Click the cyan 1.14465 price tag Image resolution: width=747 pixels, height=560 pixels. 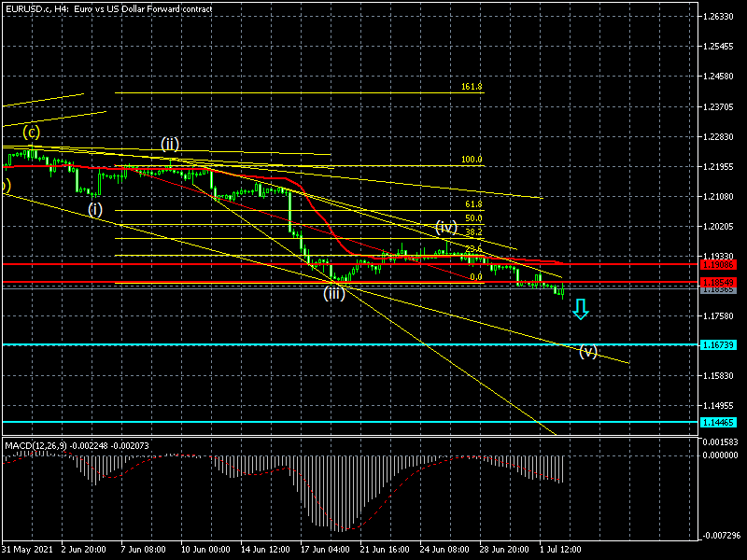pyautogui.click(x=718, y=423)
